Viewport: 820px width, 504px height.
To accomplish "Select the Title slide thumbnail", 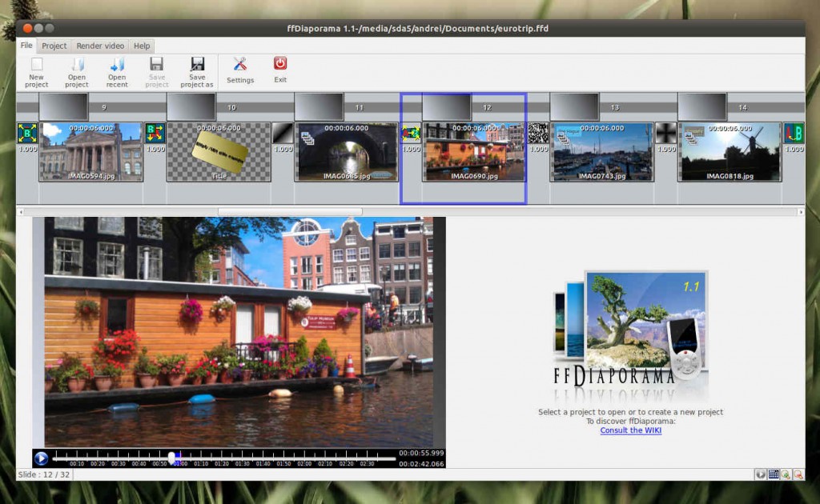I will click(219, 152).
